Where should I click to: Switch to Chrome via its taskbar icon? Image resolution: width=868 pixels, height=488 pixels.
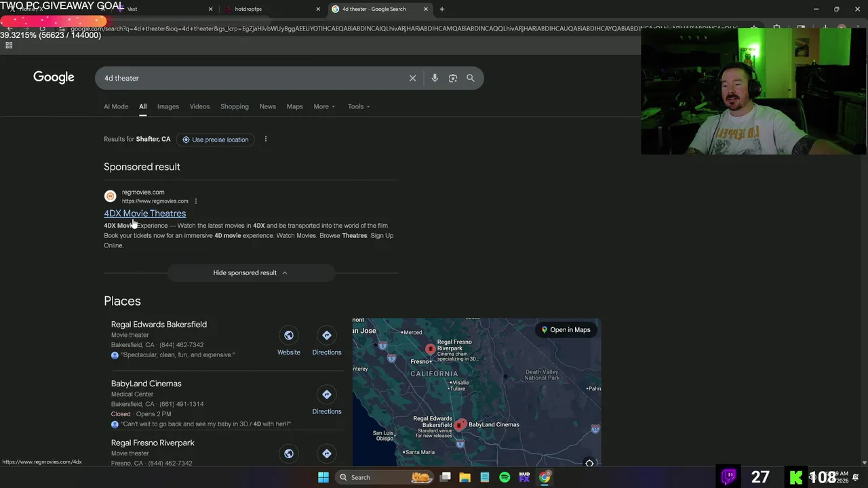pos(545,477)
